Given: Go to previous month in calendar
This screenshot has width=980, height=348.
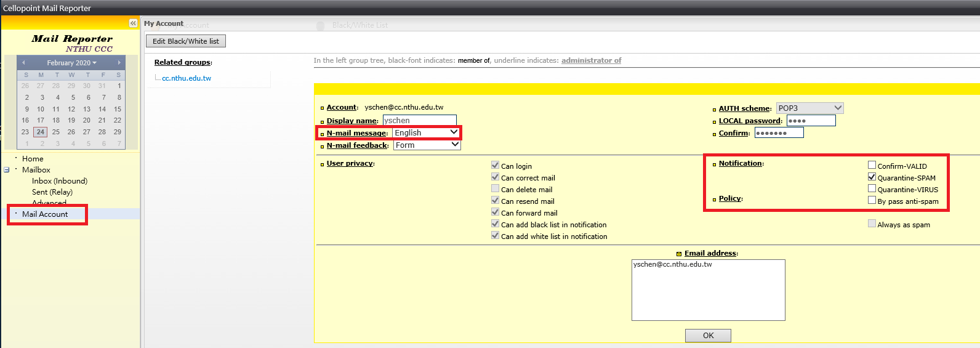Looking at the screenshot, I should pos(23,63).
